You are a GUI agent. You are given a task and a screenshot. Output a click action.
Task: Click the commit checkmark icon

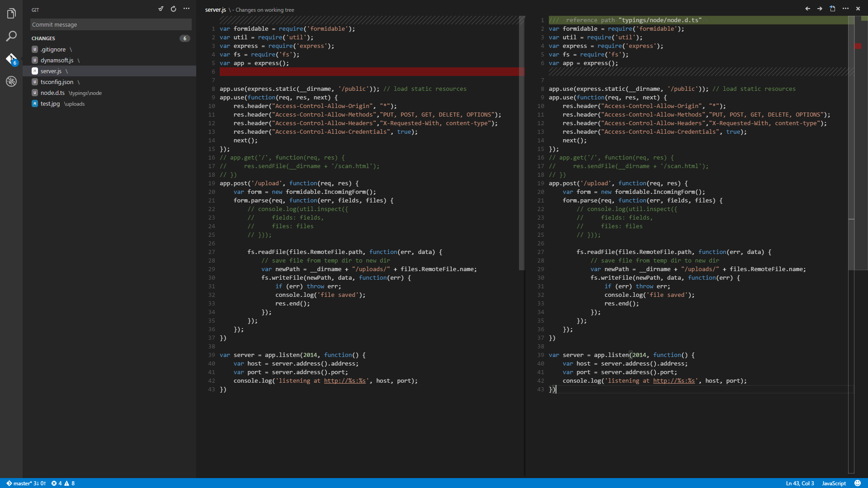tap(161, 9)
